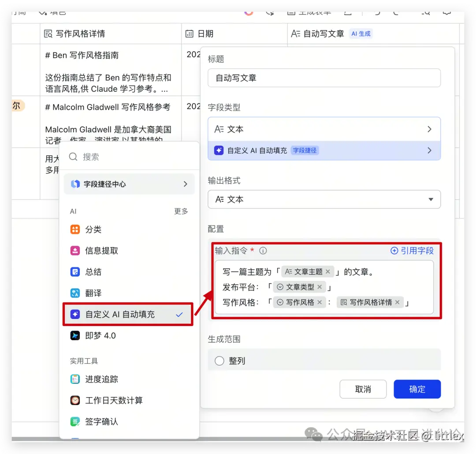Remove the 文章类型 field tag
476x454 pixels.
(319, 286)
